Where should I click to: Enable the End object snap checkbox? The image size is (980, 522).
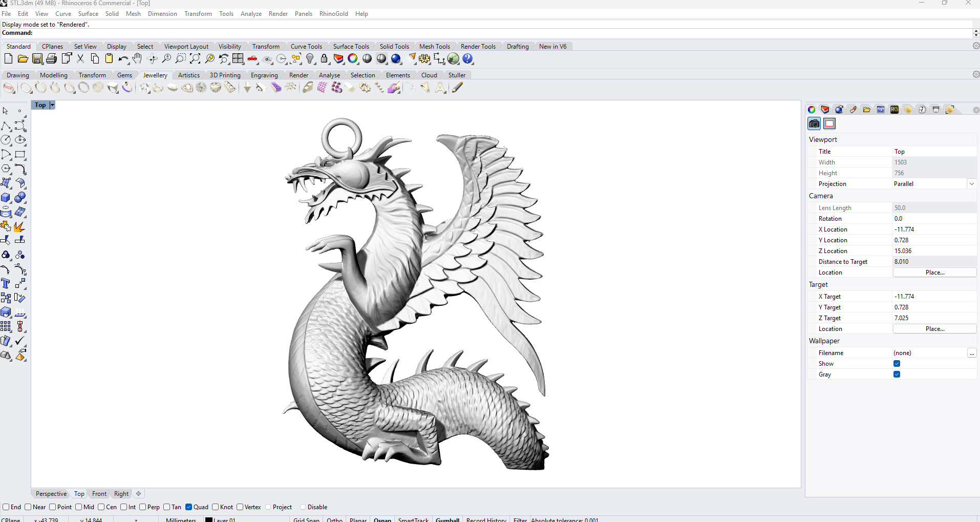[x=6, y=507]
